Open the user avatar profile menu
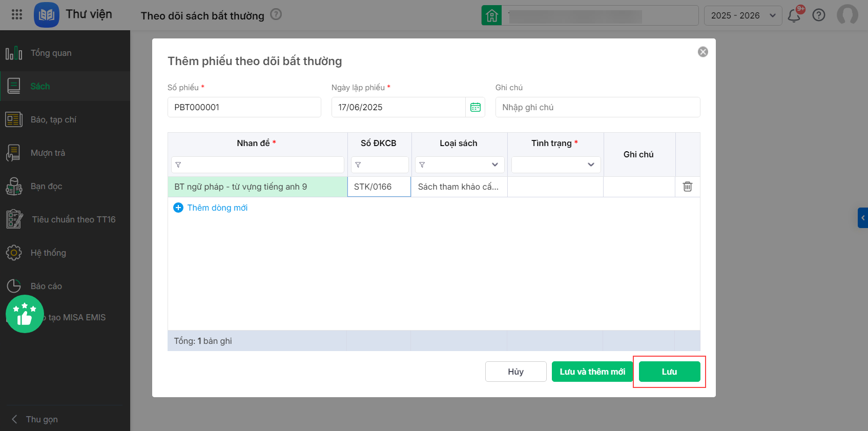868x431 pixels. pyautogui.click(x=847, y=15)
